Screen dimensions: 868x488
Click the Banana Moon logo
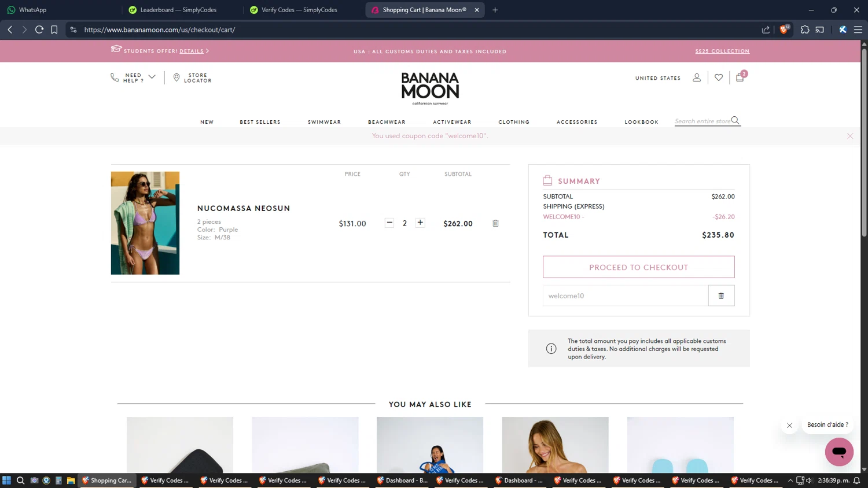pos(430,88)
